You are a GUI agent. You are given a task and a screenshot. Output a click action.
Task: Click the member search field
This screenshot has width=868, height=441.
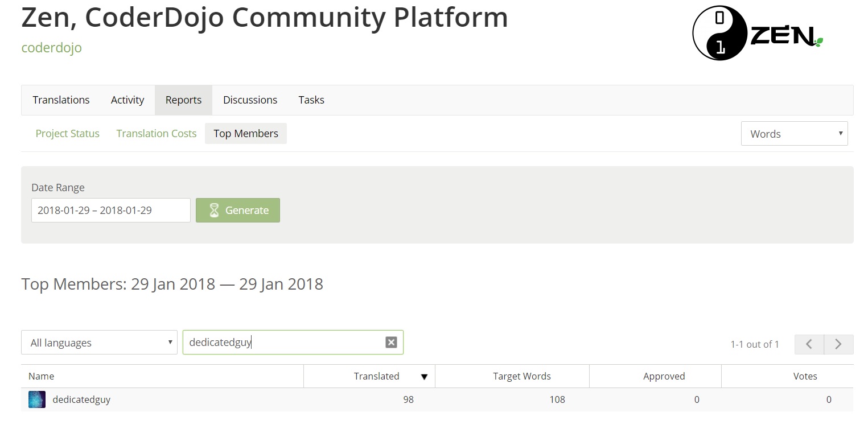click(x=293, y=343)
